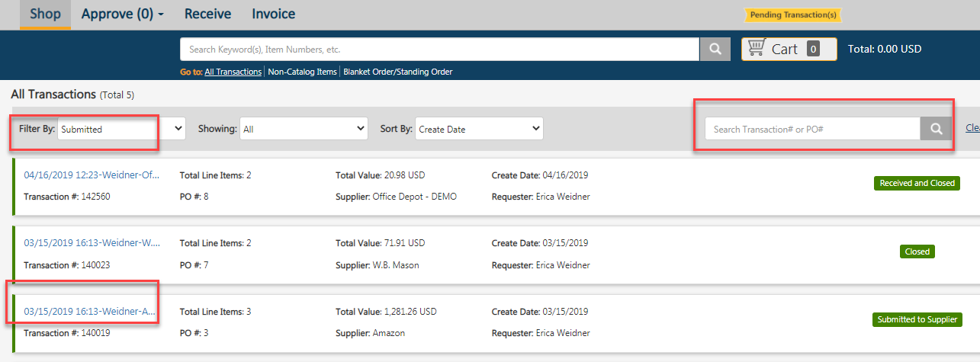Select Transaction # 140019 text
This screenshot has height=362, width=980.
click(67, 333)
